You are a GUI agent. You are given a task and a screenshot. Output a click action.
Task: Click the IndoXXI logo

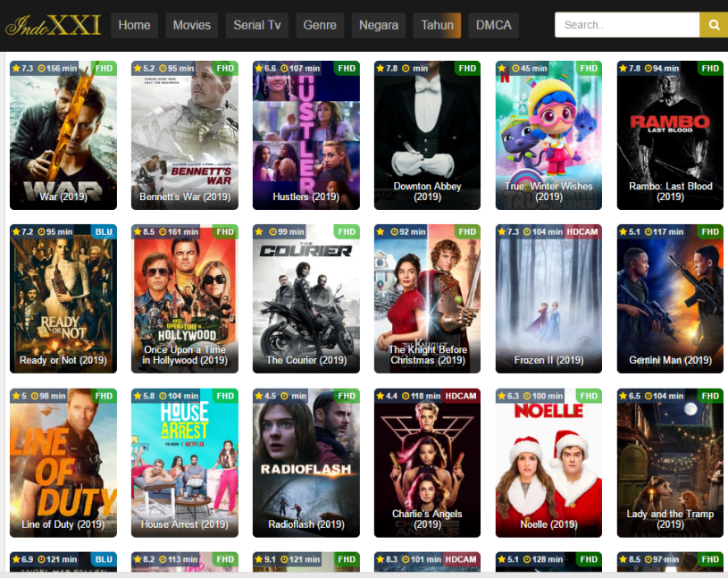(x=53, y=25)
